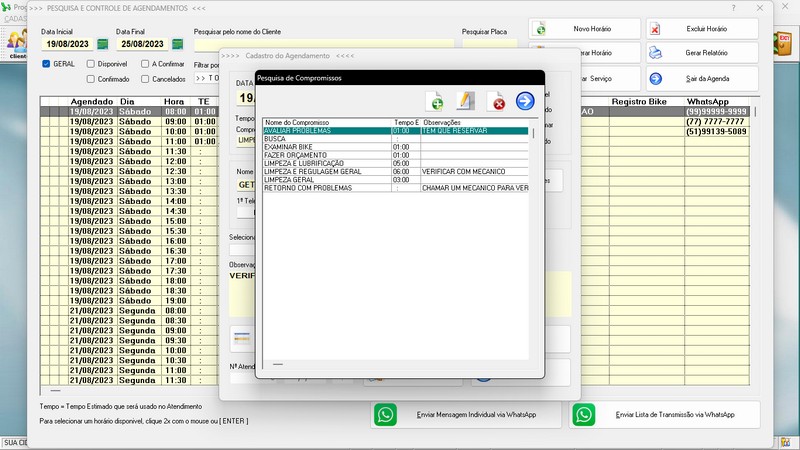This screenshot has width=800, height=450.
Task: Click the delete compromisso red X icon
Action: 496,101
